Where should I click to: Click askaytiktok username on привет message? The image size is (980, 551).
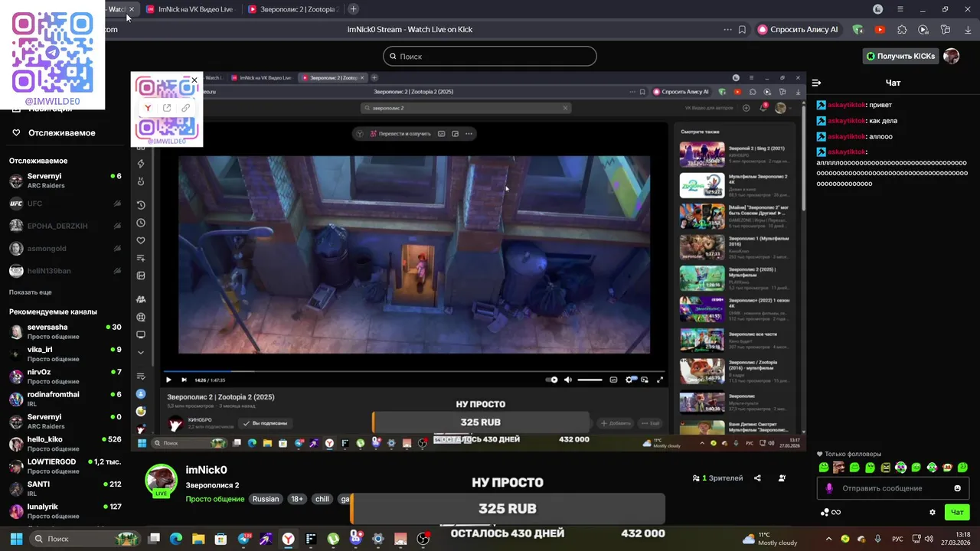click(846, 105)
